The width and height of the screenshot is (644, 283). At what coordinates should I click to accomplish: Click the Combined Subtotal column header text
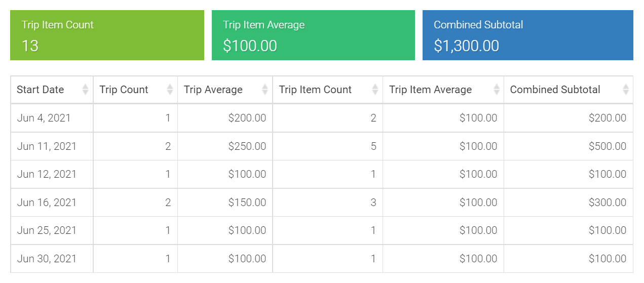click(x=555, y=90)
